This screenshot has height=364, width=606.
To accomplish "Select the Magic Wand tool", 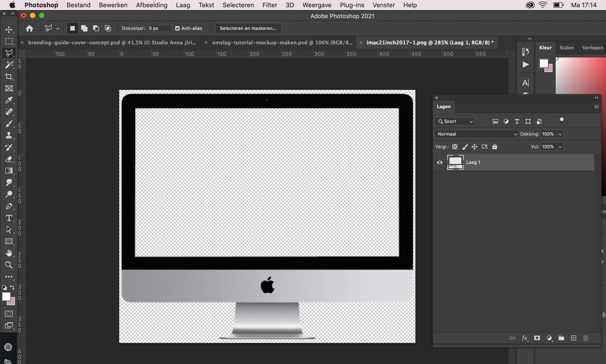I will pos(9,65).
